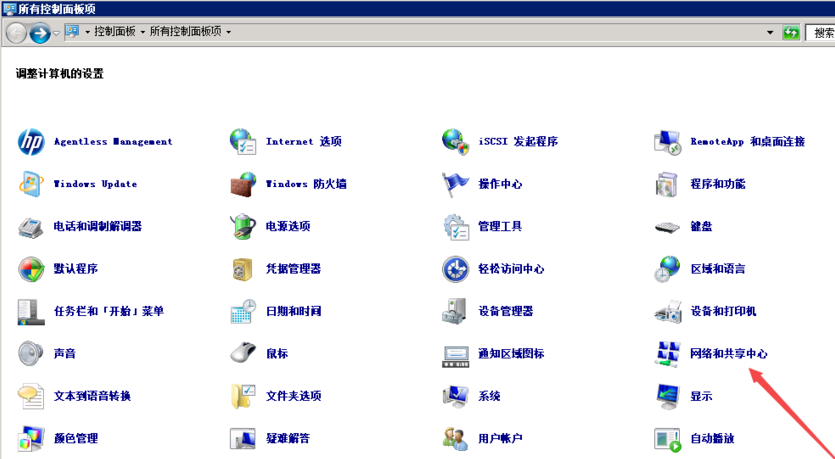Open the 自动播放 icon
Viewport: 835px width, 459px height.
(668, 439)
